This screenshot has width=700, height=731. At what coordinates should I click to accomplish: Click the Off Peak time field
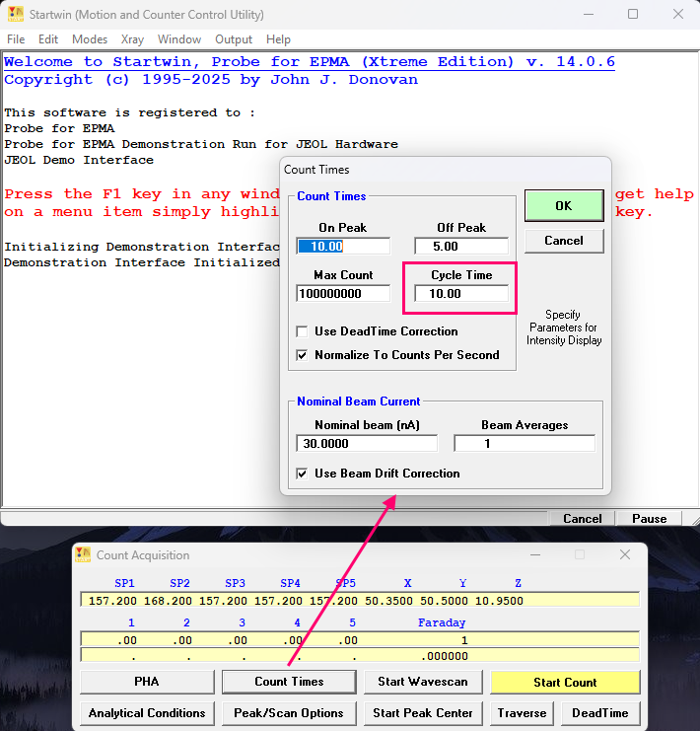click(x=460, y=247)
